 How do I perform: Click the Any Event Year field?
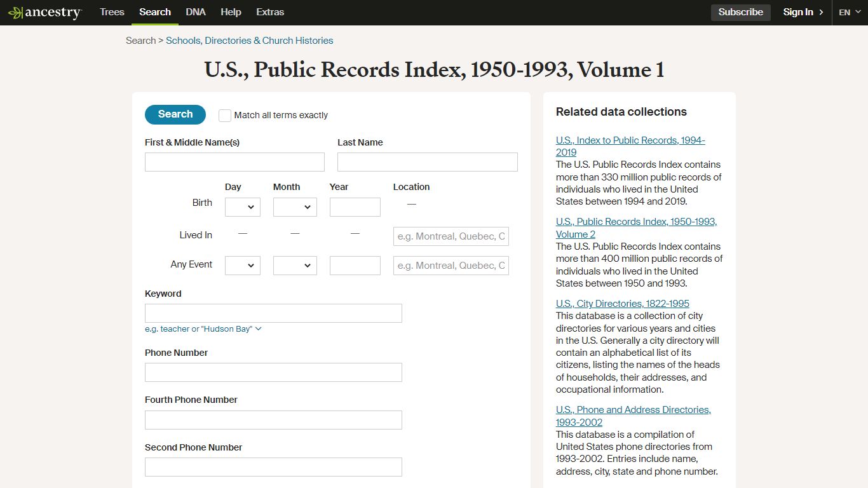355,266
